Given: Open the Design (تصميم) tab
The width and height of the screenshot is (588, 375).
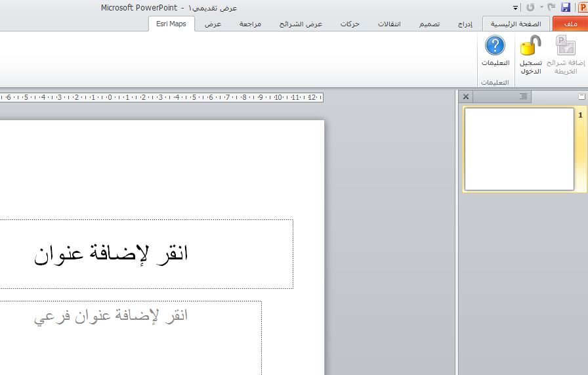Looking at the screenshot, I should click(429, 24).
